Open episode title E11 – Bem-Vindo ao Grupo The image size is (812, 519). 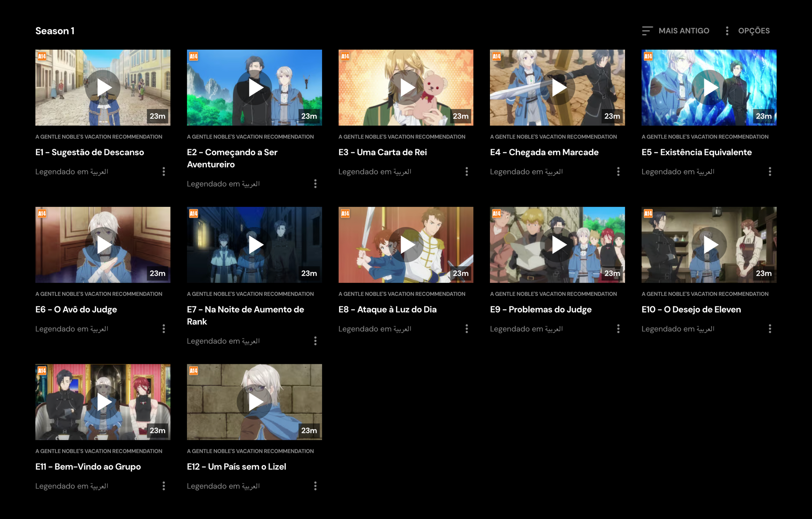click(88, 467)
